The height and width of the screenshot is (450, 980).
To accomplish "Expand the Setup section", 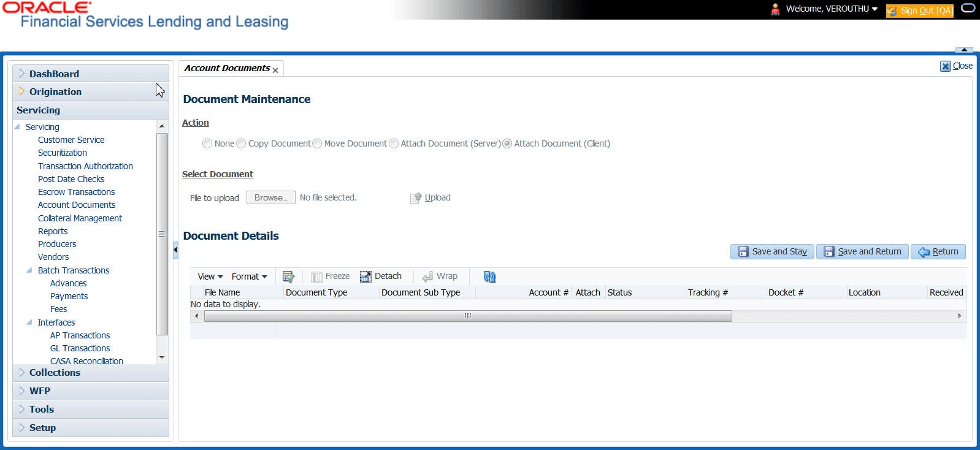I will coord(22,427).
